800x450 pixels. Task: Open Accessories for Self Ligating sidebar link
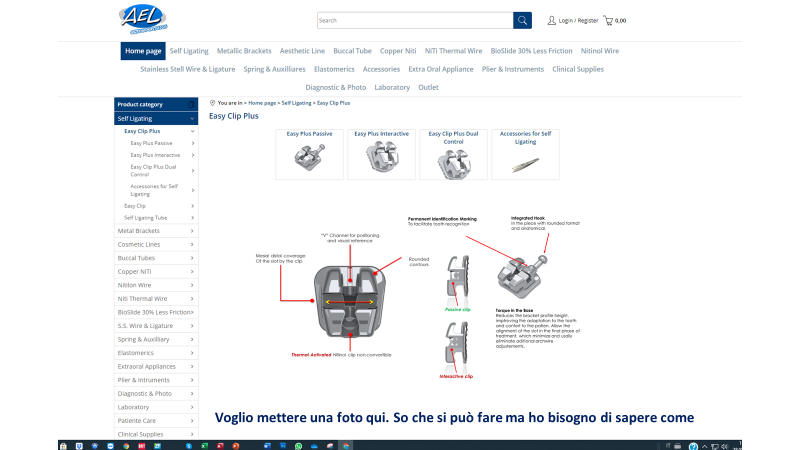tap(154, 190)
